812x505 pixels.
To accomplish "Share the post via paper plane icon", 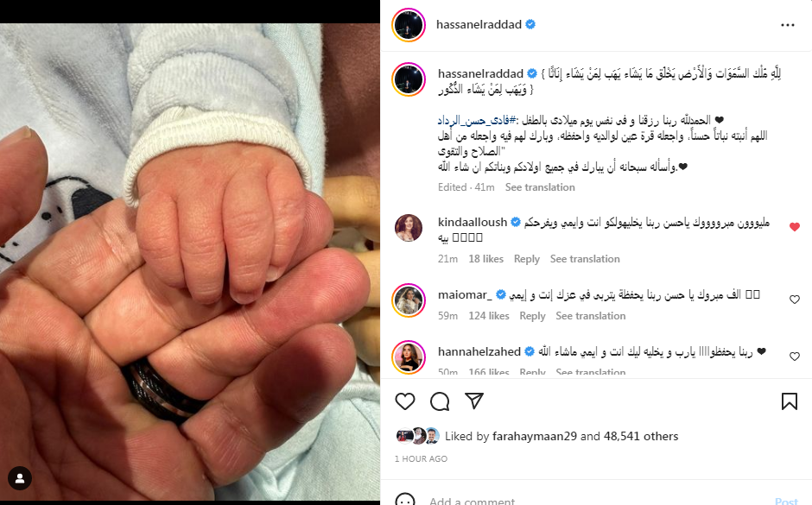I will point(474,401).
